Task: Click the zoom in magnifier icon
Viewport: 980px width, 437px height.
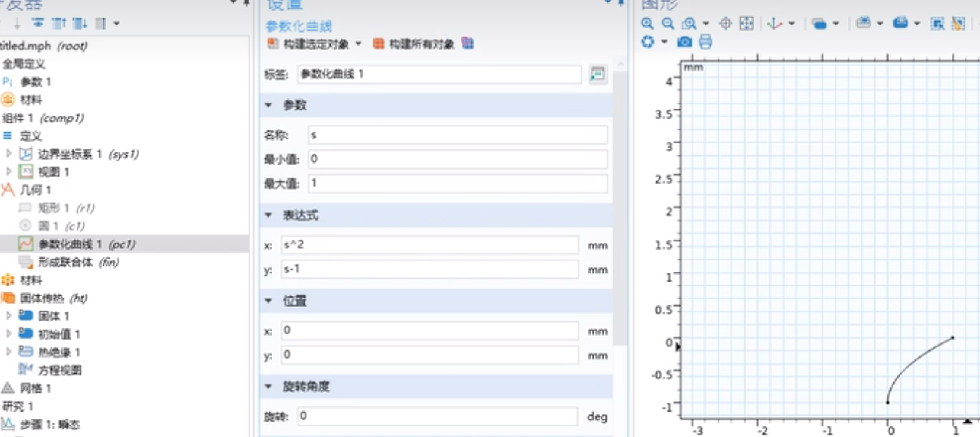Action: point(647,23)
